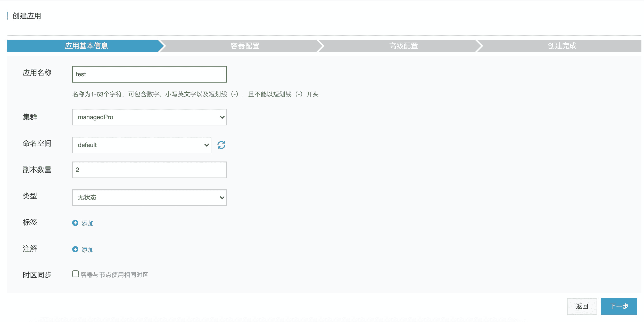
Task: Open the 命名空间 default dropdown
Action: coord(142,145)
